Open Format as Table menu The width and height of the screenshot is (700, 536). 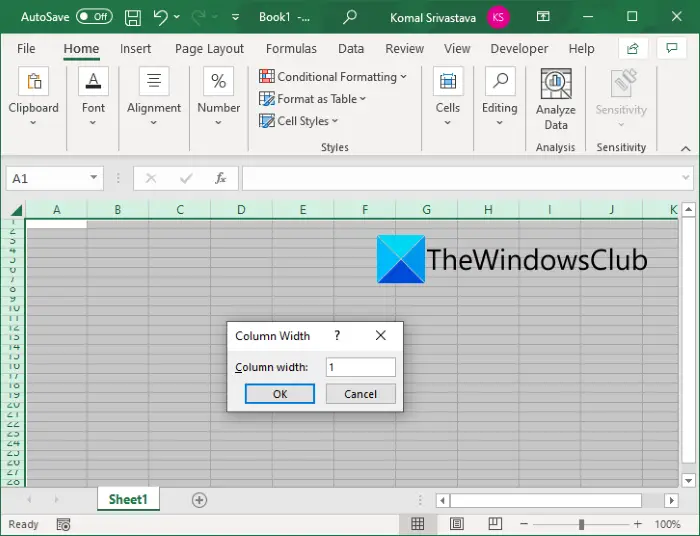pyautogui.click(x=312, y=99)
